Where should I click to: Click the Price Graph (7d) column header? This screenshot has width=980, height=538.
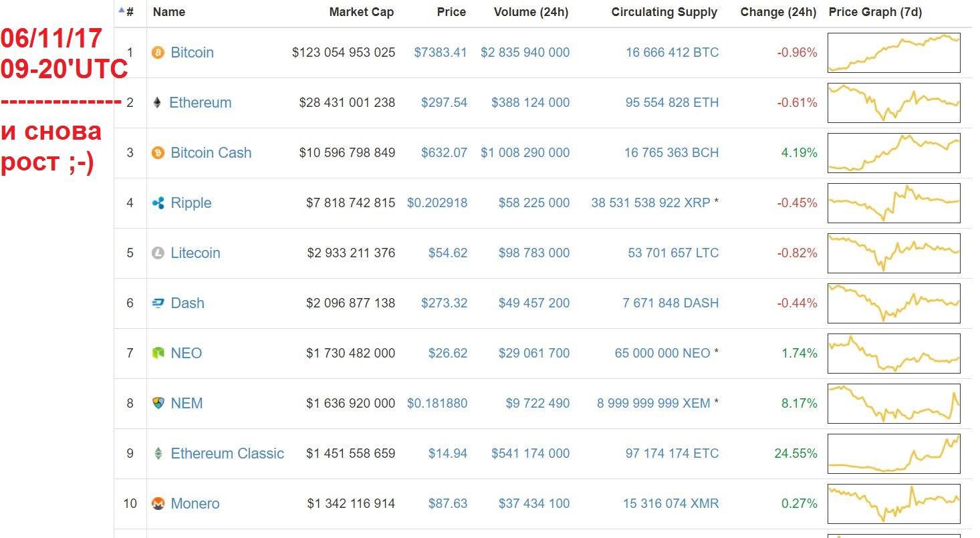(876, 12)
